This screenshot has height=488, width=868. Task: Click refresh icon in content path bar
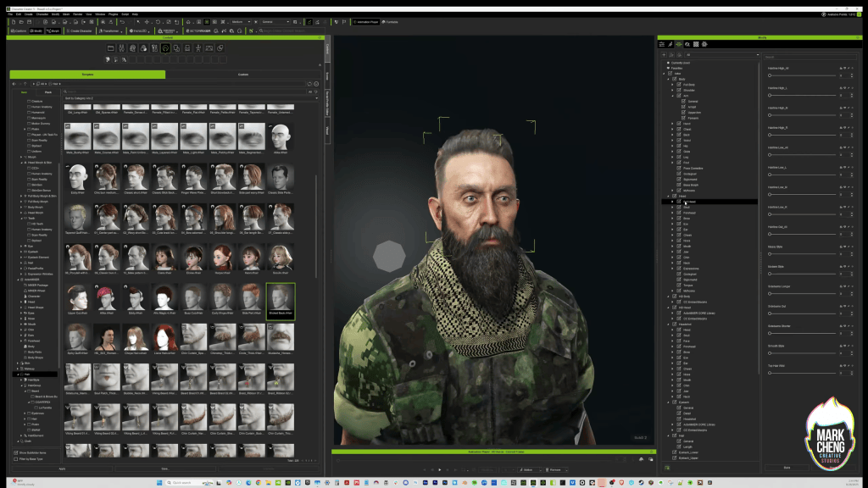[x=310, y=84]
